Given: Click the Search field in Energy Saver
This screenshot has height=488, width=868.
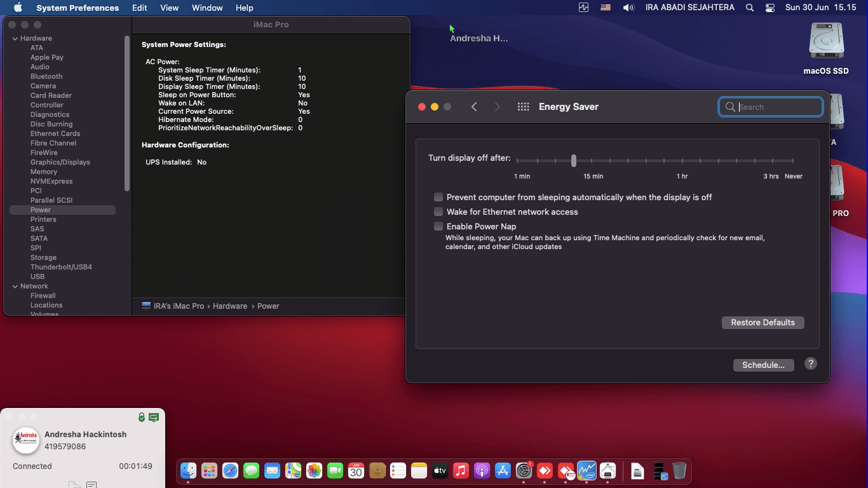Looking at the screenshot, I should (771, 107).
